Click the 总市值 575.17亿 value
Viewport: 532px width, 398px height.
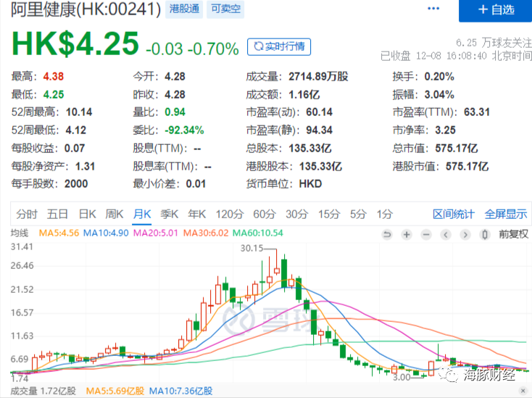(457, 149)
